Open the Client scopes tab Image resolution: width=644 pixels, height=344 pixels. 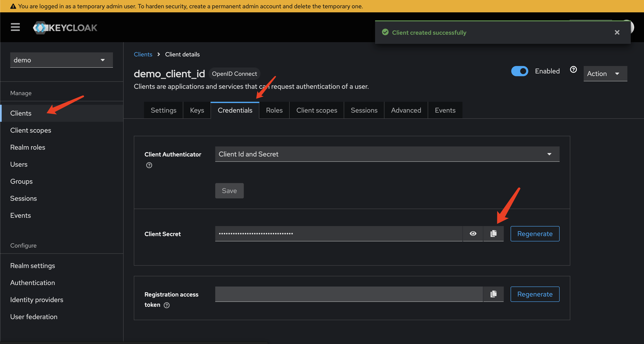[317, 110]
